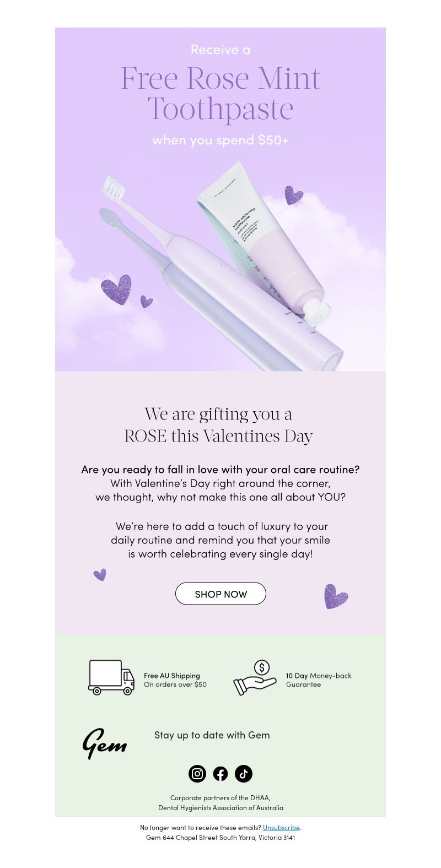Click the SHOP NOW button

coord(220,594)
